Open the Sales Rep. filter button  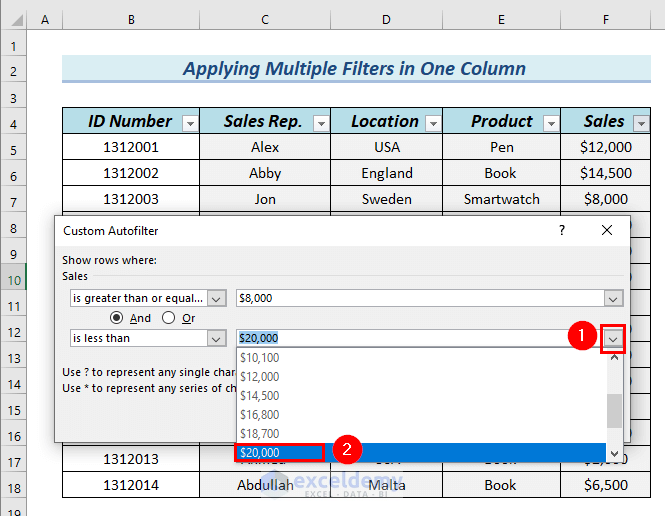(320, 123)
